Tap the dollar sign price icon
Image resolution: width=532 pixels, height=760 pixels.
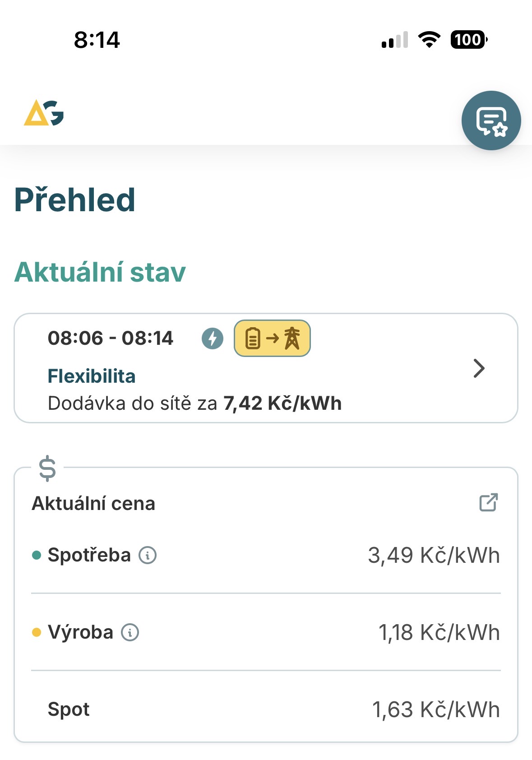[47, 468]
